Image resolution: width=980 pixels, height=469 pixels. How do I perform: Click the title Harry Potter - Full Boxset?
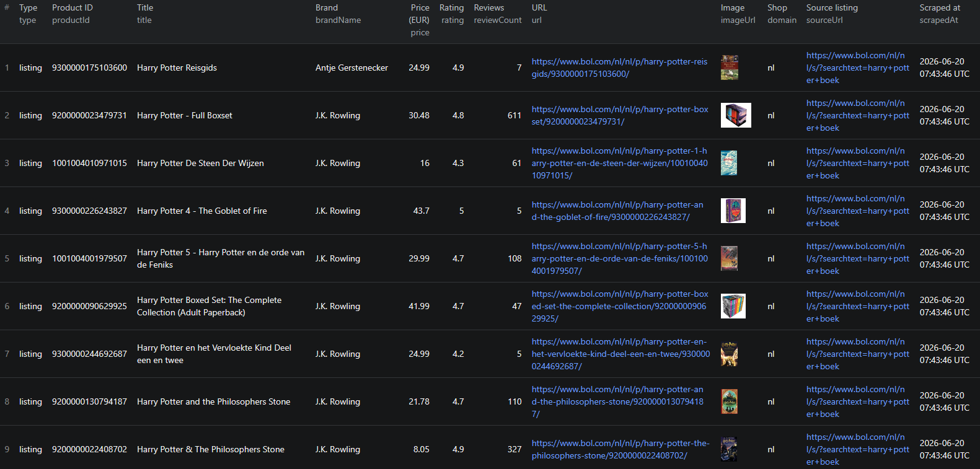(x=185, y=115)
